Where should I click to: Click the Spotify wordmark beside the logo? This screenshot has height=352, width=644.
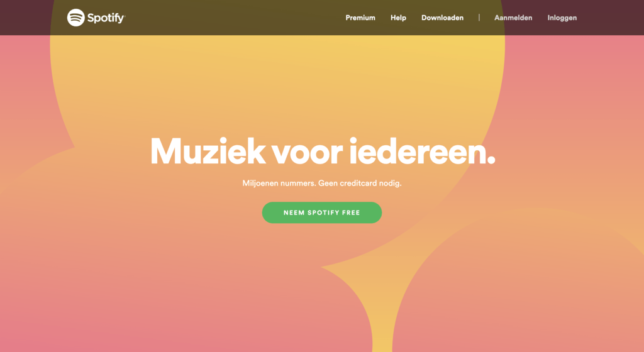pos(106,18)
